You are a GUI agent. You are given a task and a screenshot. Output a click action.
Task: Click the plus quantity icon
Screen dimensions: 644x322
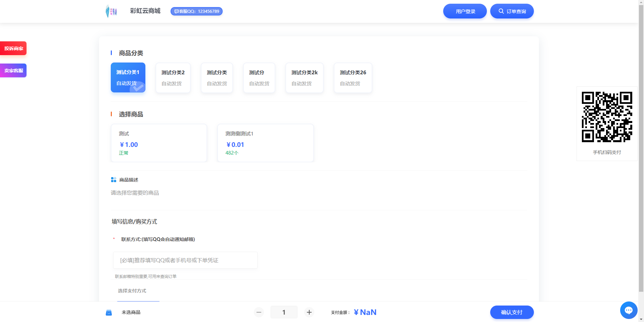point(309,312)
